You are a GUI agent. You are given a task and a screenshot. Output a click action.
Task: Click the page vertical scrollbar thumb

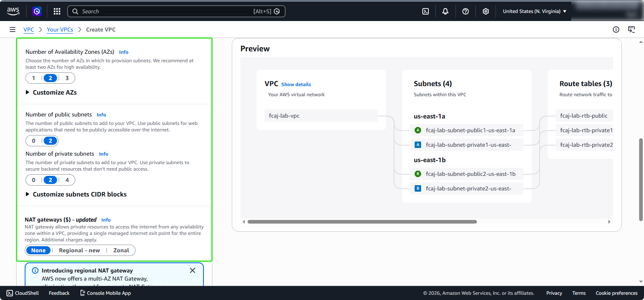[x=641, y=180]
